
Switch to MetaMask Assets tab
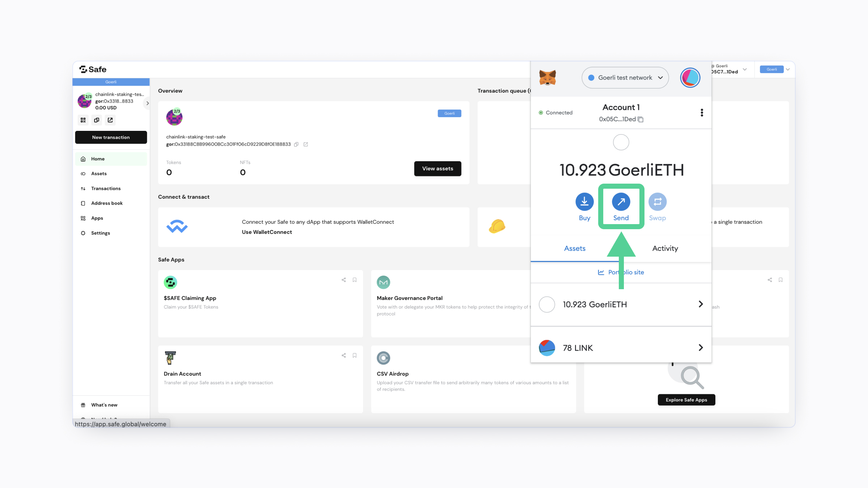click(x=574, y=248)
